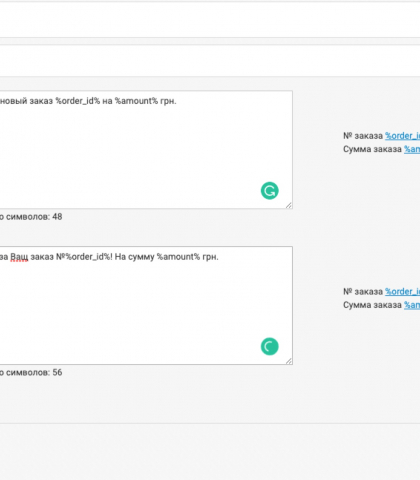The width and height of the screenshot is (420, 480).
Task: Click the underlined misspelled word 'Ваш'
Action: point(19,257)
